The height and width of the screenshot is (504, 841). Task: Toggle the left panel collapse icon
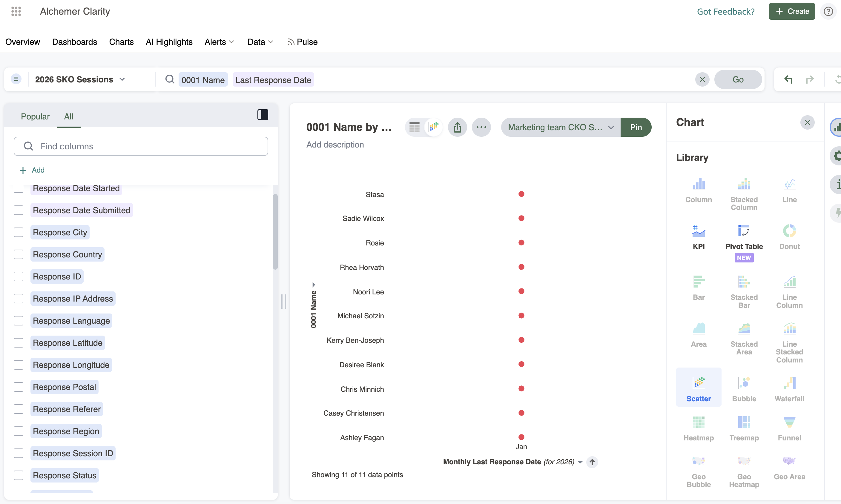click(x=263, y=115)
